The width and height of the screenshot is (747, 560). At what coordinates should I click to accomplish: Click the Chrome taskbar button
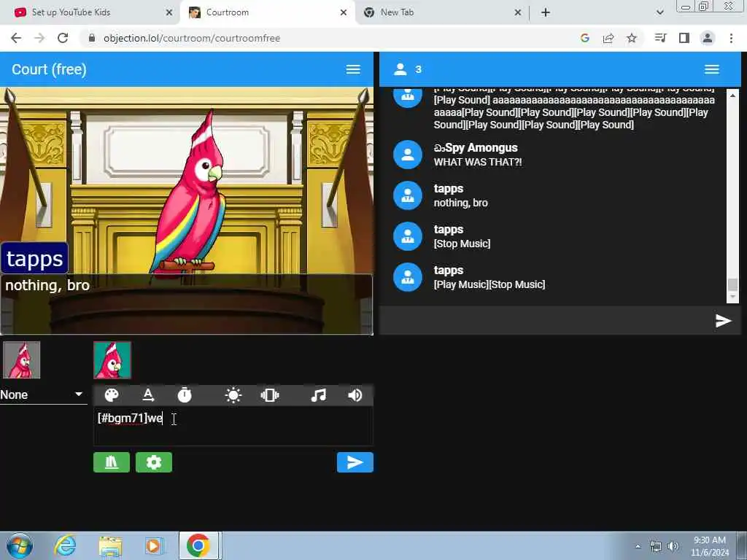(x=199, y=545)
